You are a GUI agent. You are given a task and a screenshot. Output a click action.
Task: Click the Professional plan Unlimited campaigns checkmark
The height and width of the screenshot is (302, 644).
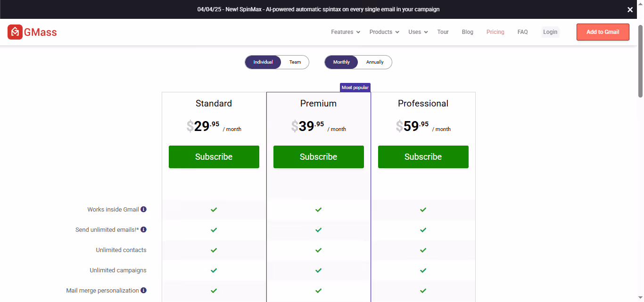[423, 270]
